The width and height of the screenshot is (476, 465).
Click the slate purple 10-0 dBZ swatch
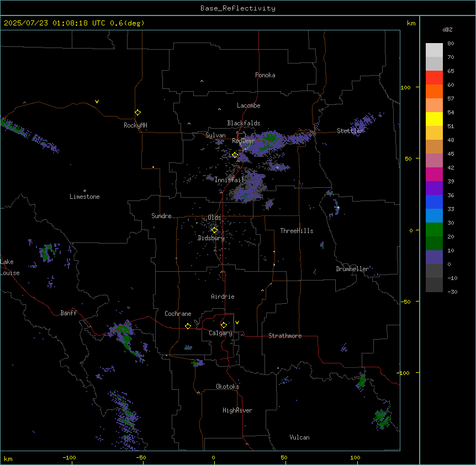(x=434, y=257)
